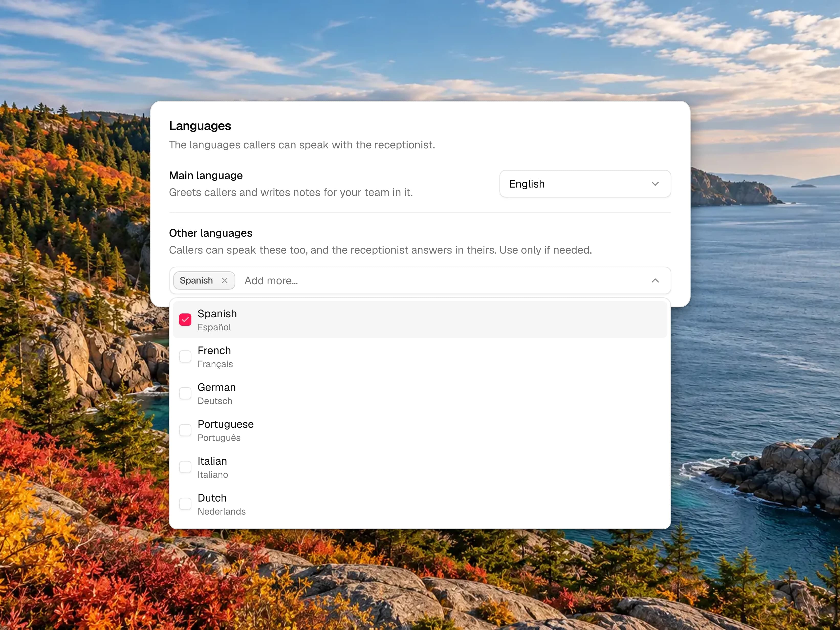
Task: Open the Main language English dropdown
Action: tap(585, 184)
